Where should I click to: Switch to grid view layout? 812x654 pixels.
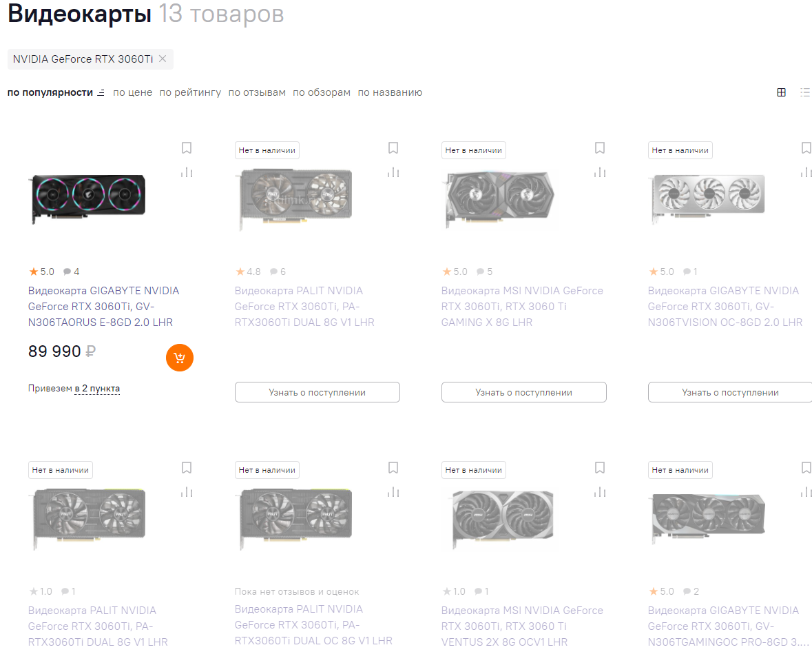781,92
